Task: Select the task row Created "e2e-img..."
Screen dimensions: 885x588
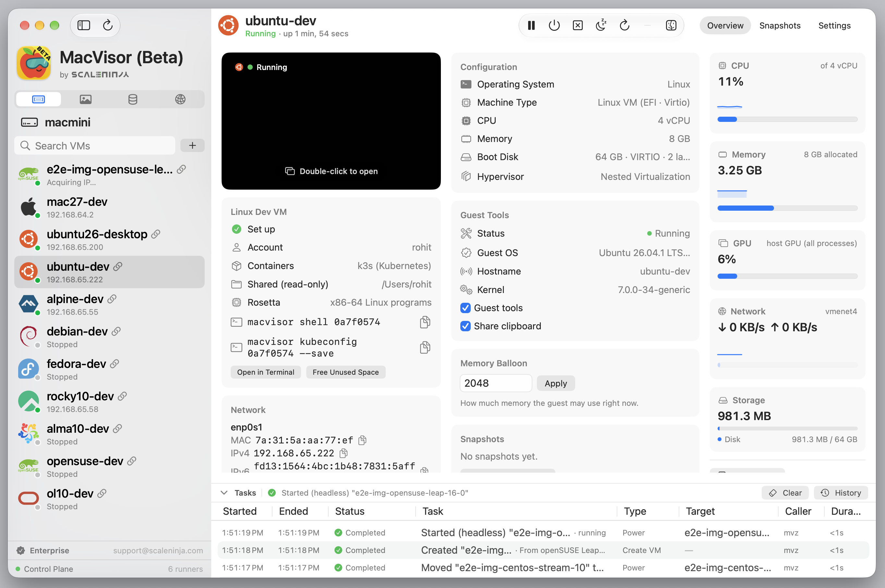Action: (543, 550)
